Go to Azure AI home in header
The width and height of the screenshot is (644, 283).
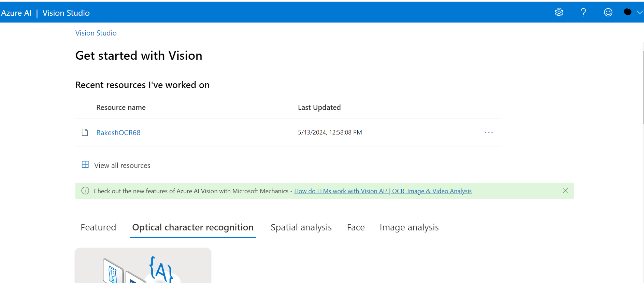click(16, 13)
